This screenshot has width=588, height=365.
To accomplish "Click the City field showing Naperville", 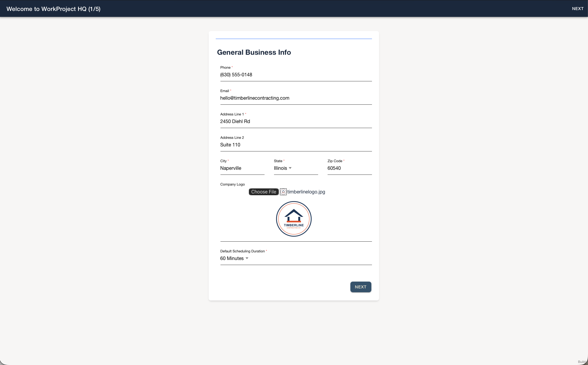I will 242,168.
